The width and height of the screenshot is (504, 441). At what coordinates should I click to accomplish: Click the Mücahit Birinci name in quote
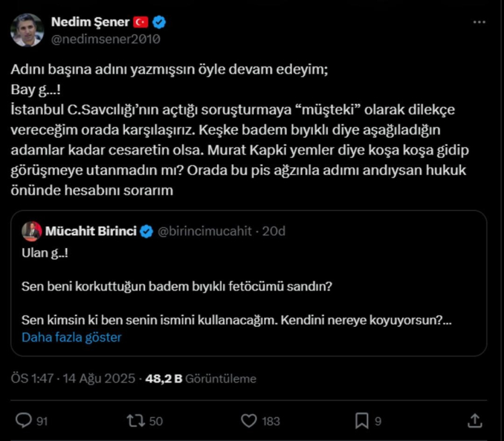(91, 232)
